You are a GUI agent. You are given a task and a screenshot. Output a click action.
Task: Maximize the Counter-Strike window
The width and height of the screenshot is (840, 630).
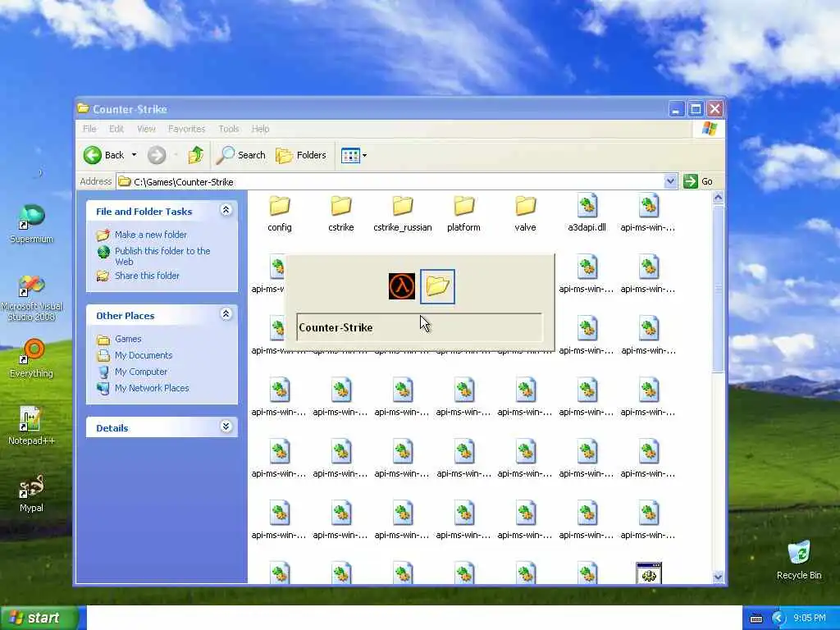[x=696, y=109]
